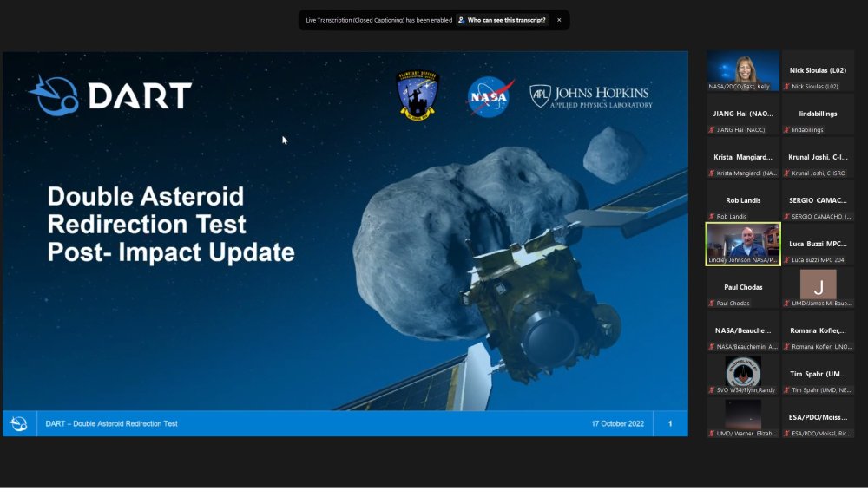
Task: Click the DART logo in slide header
Action: tap(110, 95)
